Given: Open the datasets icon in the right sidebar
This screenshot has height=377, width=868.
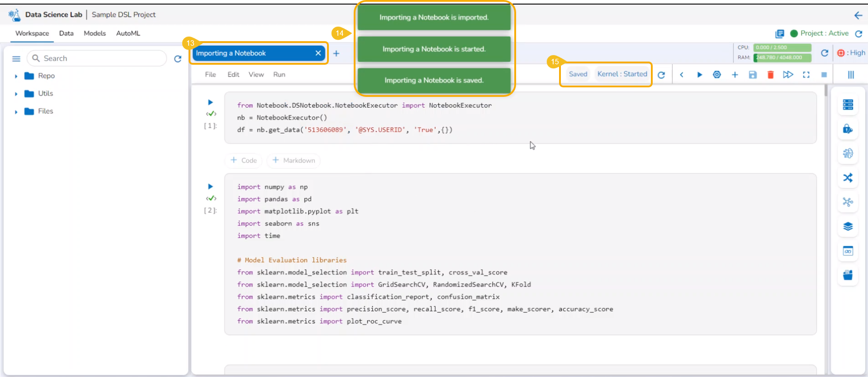Looking at the screenshot, I should click(x=848, y=105).
